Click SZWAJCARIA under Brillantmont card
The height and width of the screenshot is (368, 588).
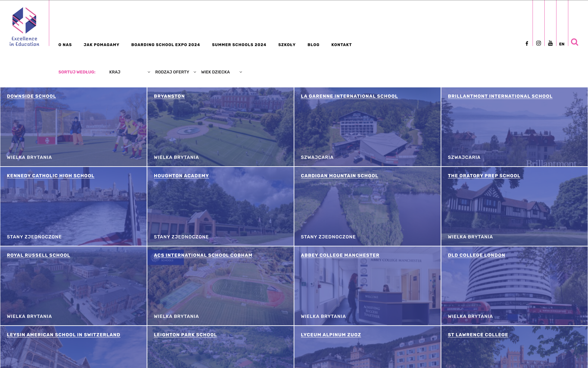pos(464,158)
